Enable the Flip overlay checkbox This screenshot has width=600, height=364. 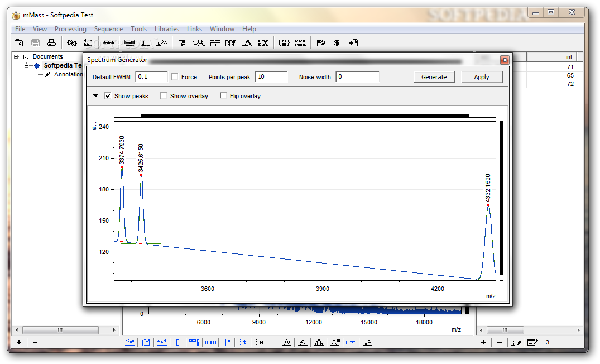click(x=223, y=95)
